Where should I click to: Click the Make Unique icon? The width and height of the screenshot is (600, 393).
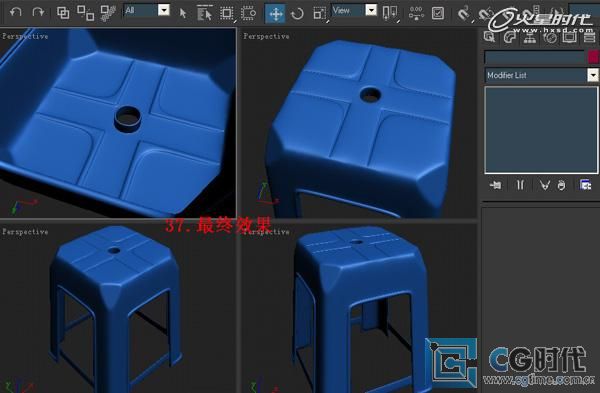(545, 186)
